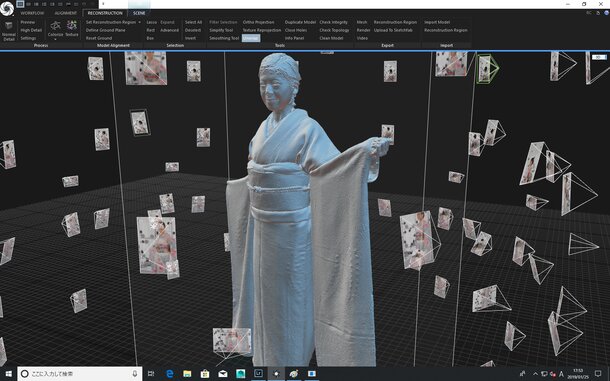Click Expand in Selection group
This screenshot has width=610, height=381.
[x=168, y=22]
